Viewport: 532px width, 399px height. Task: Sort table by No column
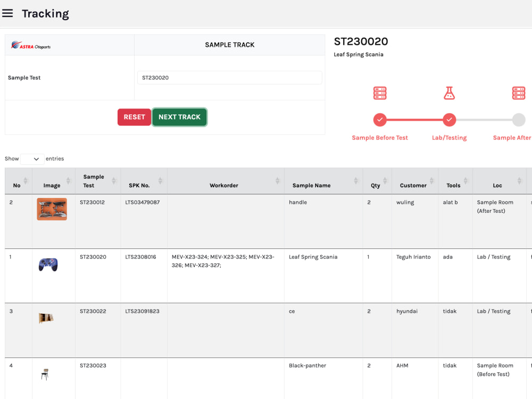pyautogui.click(x=26, y=181)
